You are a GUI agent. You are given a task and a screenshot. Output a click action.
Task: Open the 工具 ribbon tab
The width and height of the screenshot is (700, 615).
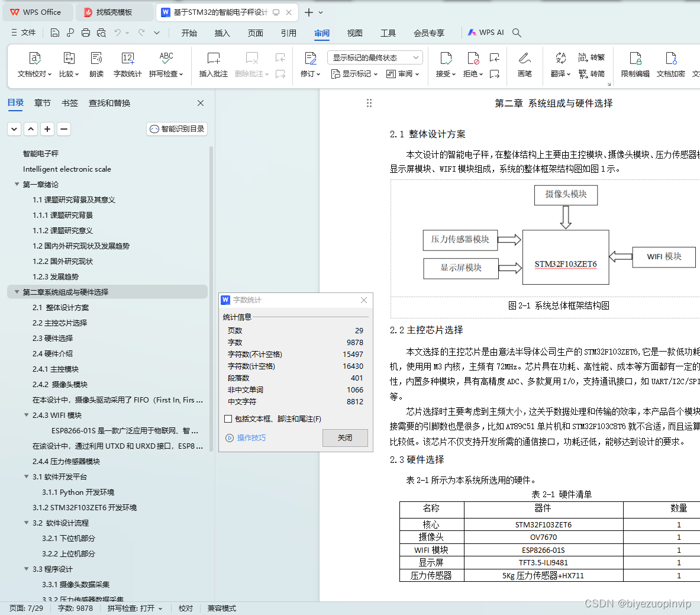(x=388, y=33)
